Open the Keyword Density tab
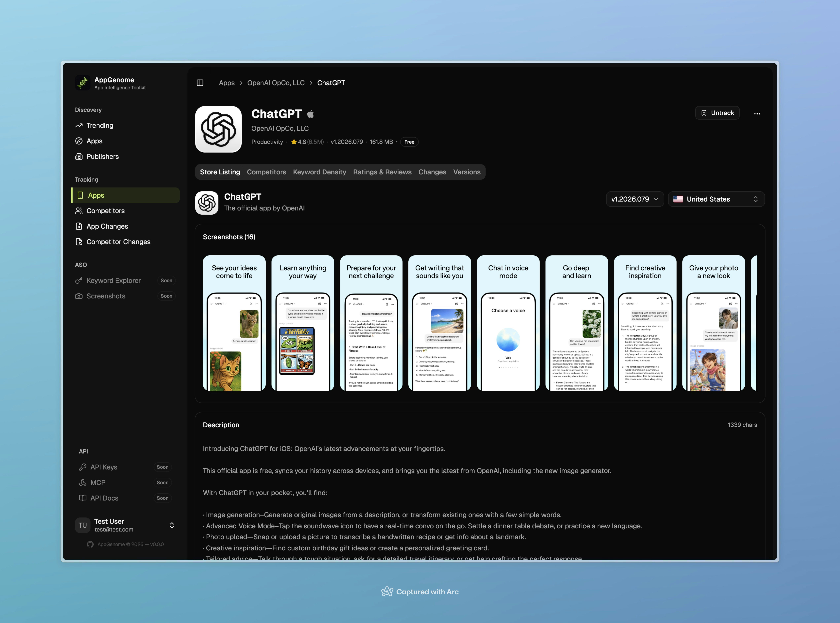 coord(319,172)
